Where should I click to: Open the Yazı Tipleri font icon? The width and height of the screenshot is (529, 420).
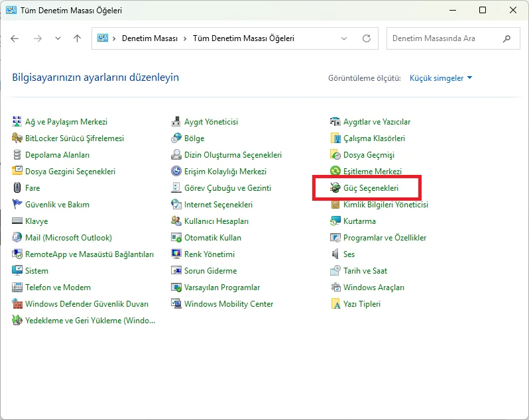[335, 303]
